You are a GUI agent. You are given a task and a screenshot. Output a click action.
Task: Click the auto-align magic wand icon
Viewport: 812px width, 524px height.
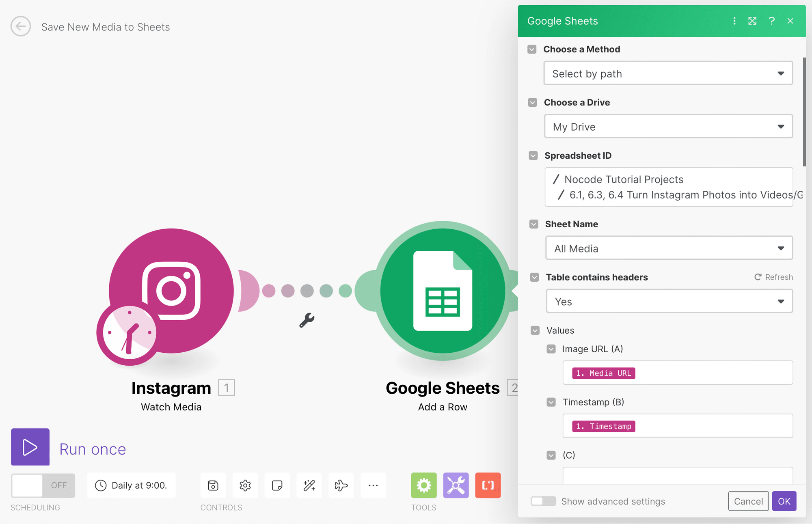(x=309, y=485)
